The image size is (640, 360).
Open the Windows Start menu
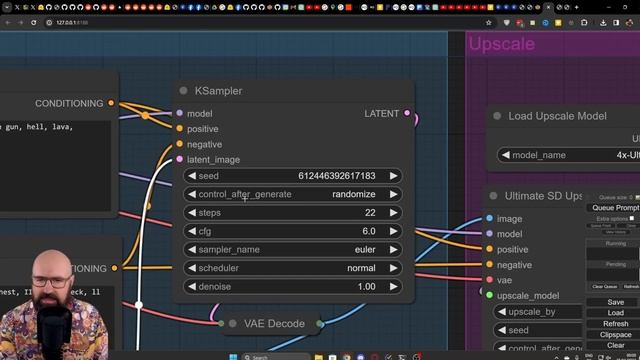pos(233,357)
